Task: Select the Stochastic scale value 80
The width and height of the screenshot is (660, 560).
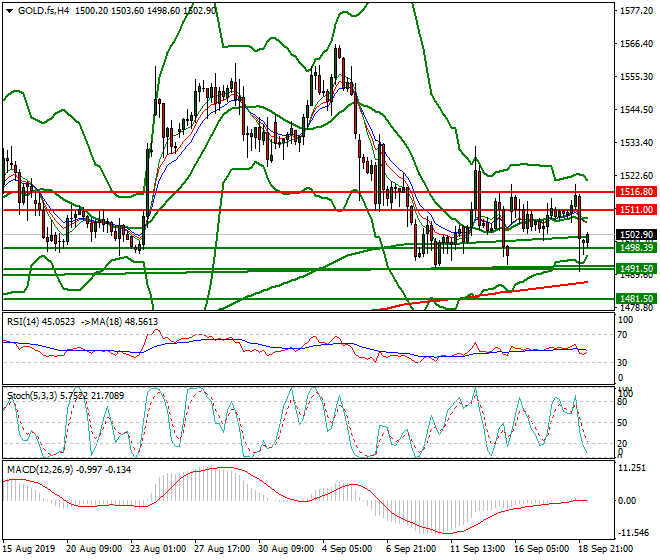Action: [x=623, y=402]
